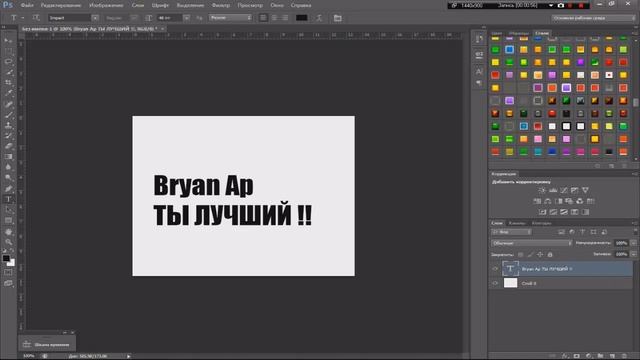The height and width of the screenshot is (360, 640).
Task: Open the collapsed History panel icon
Action: pos(479,39)
